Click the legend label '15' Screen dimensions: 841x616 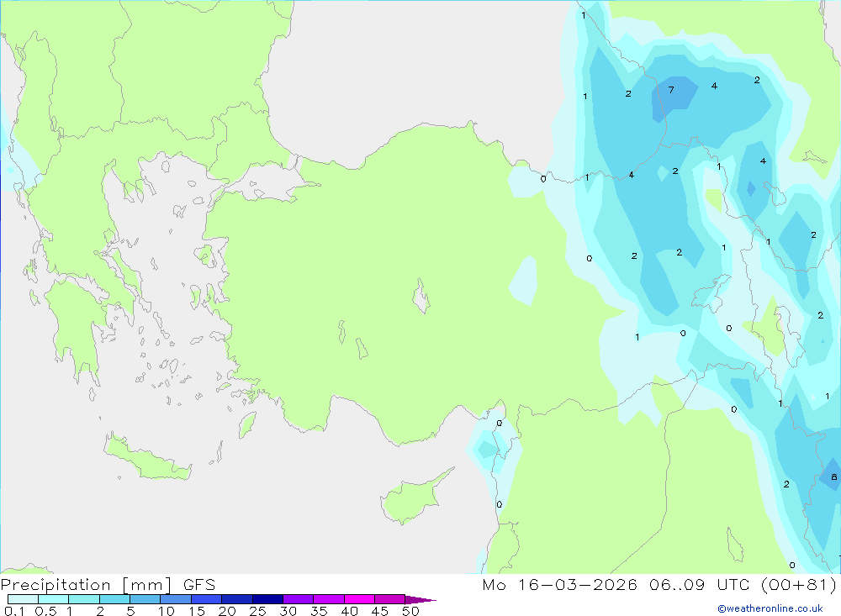click(x=197, y=611)
